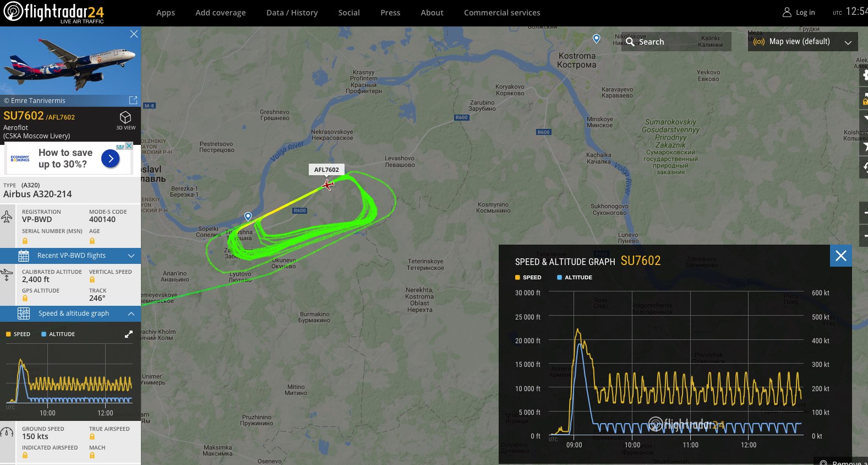
Task: Toggle ALTITUDE series in large graph legend
Action: point(575,278)
